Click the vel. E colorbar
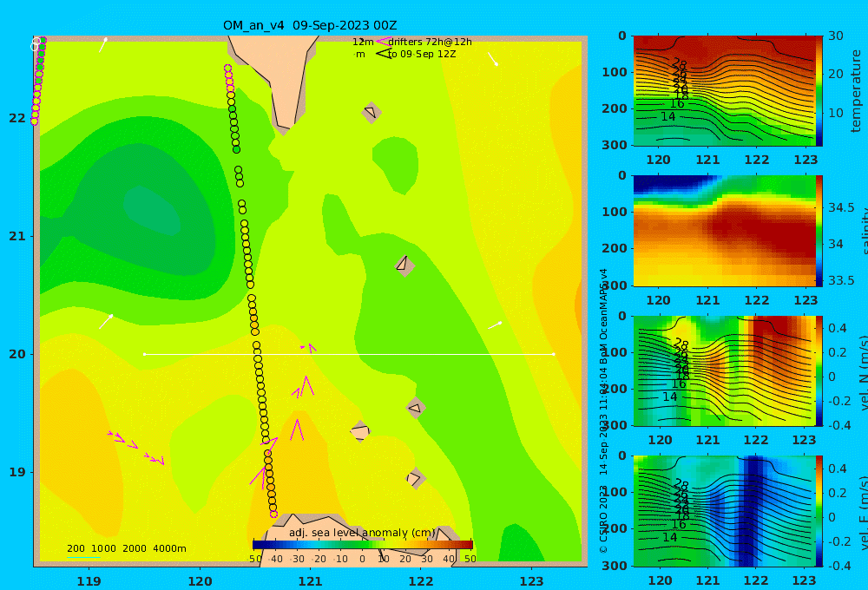868x590 pixels. click(819, 511)
